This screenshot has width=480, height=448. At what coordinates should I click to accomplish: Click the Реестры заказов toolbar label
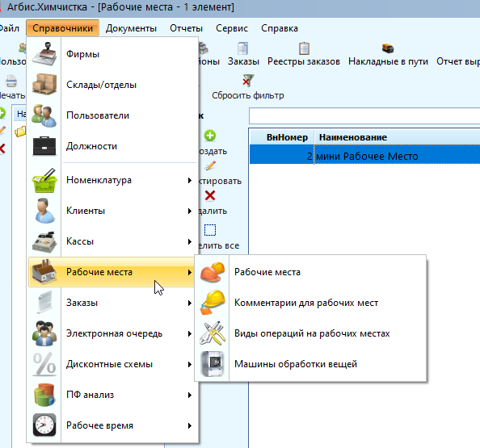304,61
